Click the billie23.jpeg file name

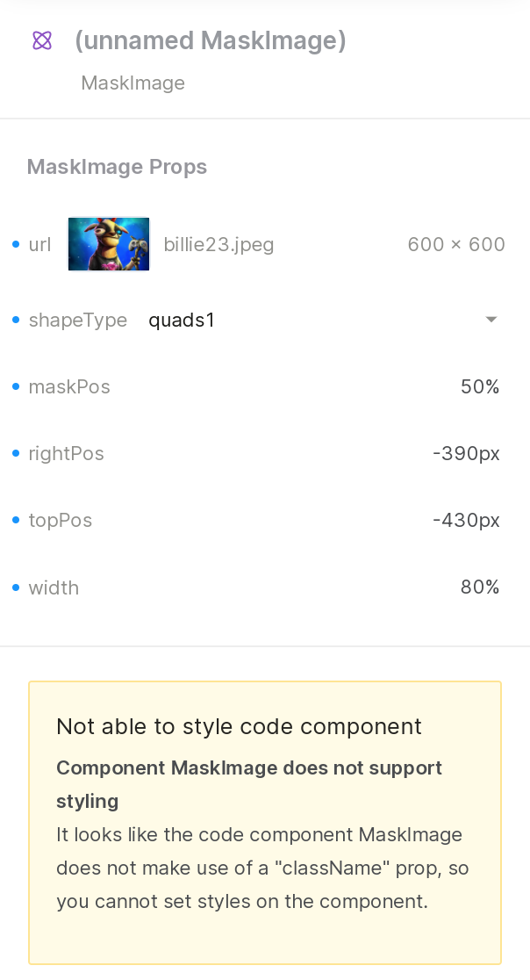coord(218,245)
